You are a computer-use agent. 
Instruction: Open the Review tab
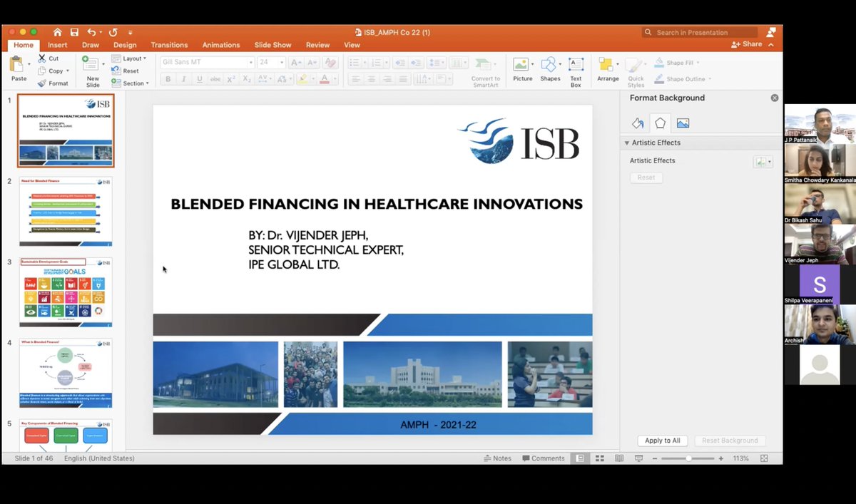[x=318, y=45]
